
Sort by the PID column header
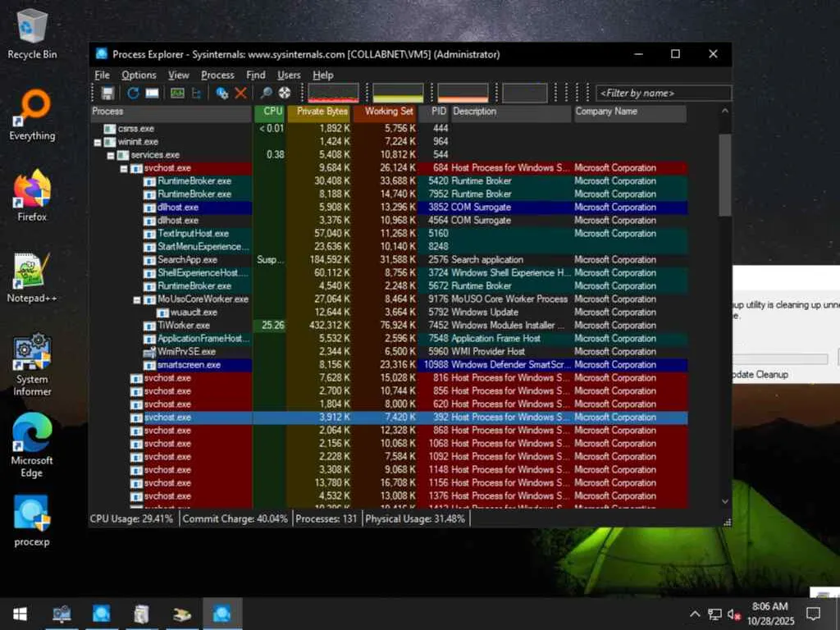pyautogui.click(x=435, y=112)
